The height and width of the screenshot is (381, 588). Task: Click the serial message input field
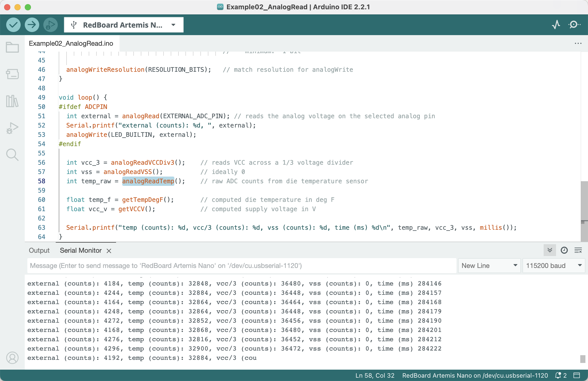(242, 266)
